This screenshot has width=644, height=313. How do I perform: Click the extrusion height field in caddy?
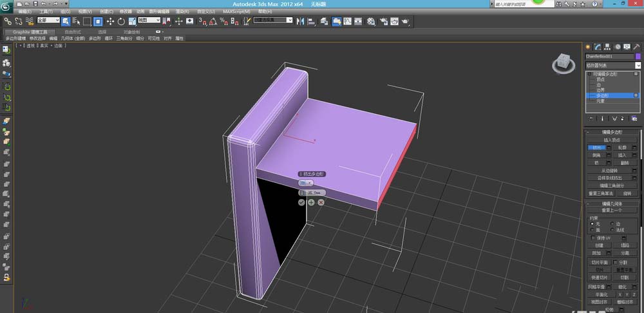coord(312,193)
